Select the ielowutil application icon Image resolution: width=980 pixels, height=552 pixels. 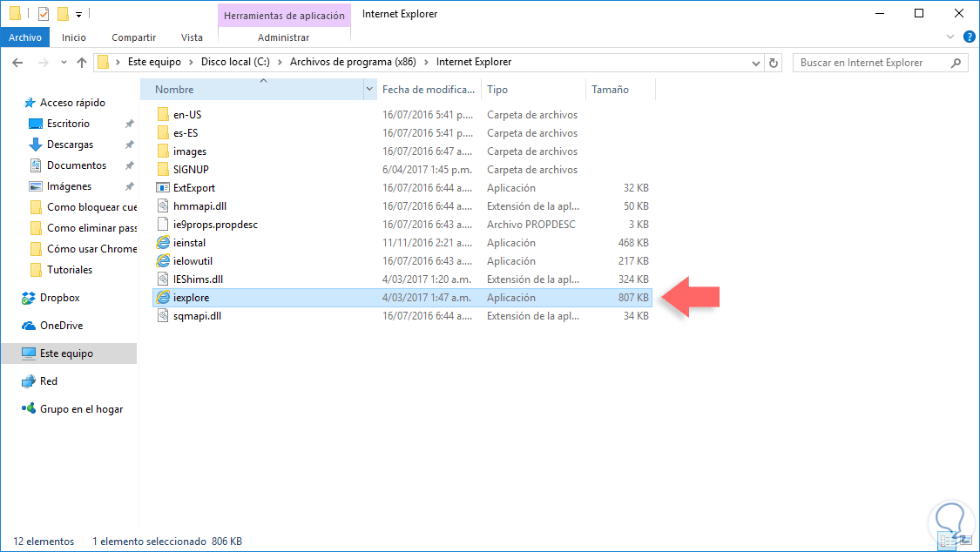[163, 260]
